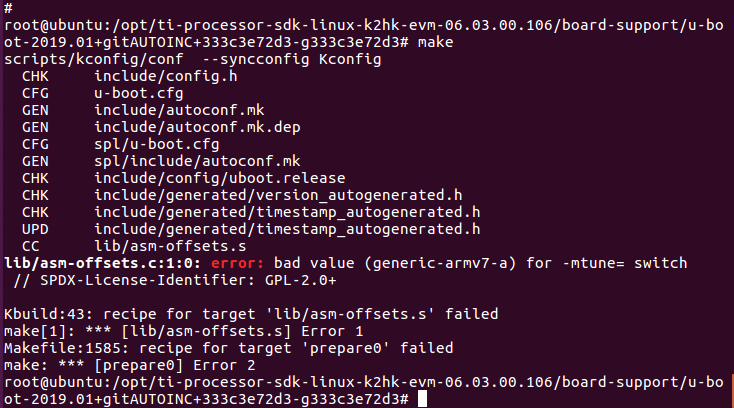Click the terminal cursor block at the prompt

tap(422, 398)
